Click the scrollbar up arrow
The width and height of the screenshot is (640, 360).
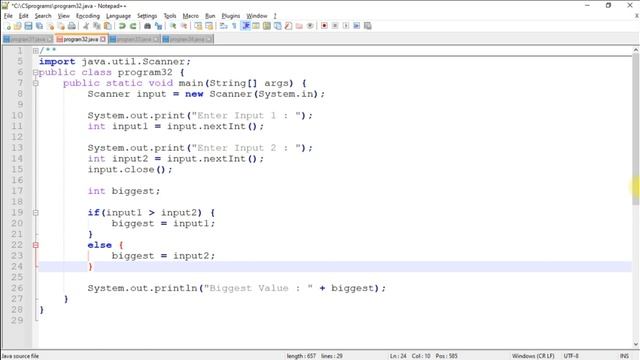pyautogui.click(x=636, y=50)
